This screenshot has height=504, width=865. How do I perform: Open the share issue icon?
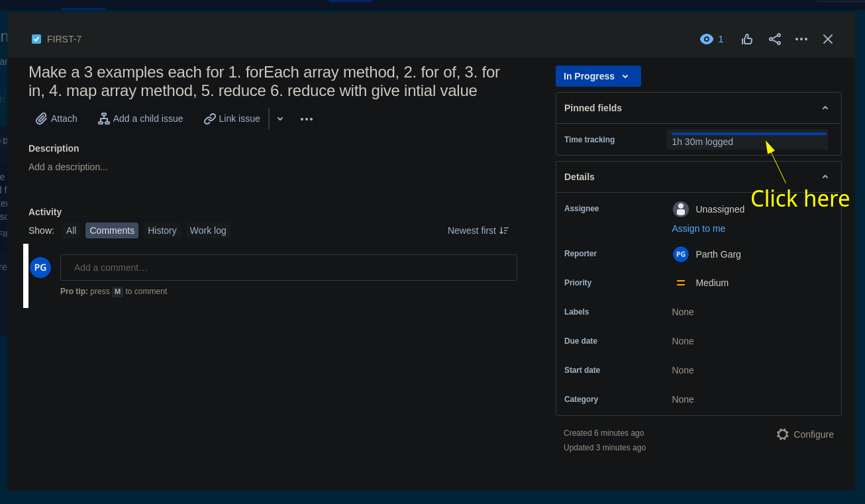click(775, 39)
